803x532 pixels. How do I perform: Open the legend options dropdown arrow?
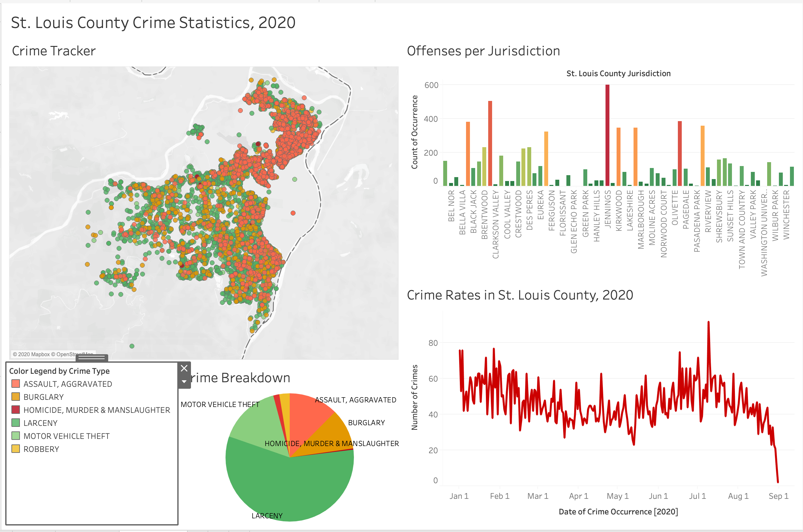pos(184,382)
